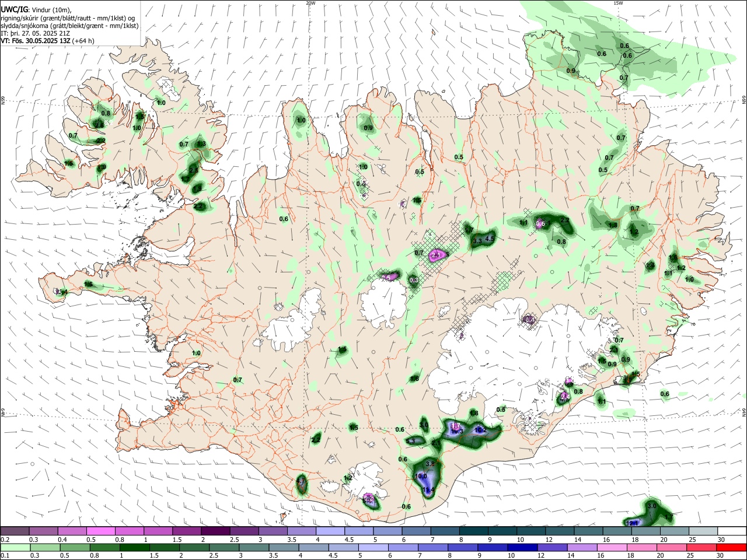The height and width of the screenshot is (560, 747).
Task: Click the 10.3 value under the pink 1.7 spot
Action: click(456, 432)
